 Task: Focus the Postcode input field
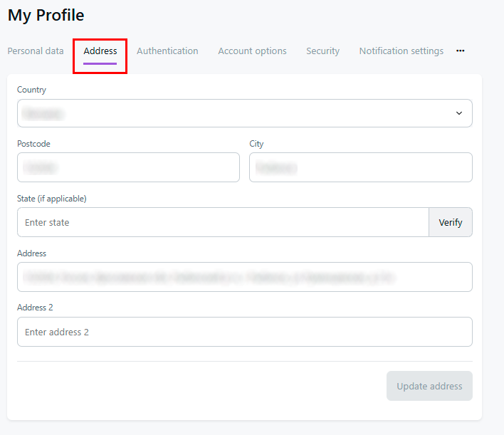(x=128, y=167)
